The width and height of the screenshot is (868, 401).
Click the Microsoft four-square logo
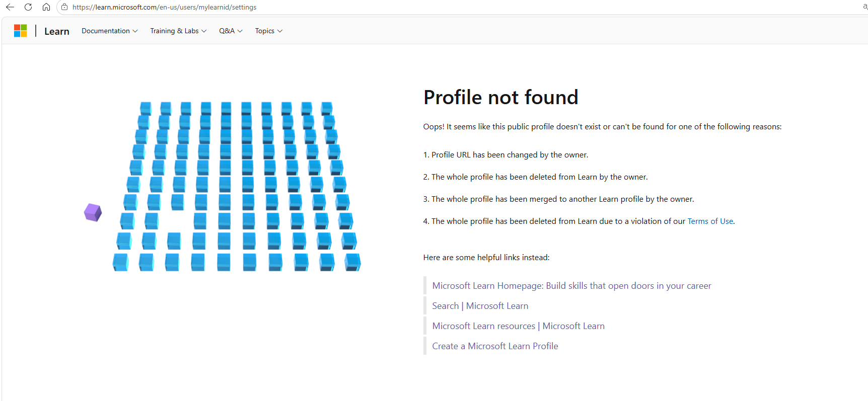[21, 31]
